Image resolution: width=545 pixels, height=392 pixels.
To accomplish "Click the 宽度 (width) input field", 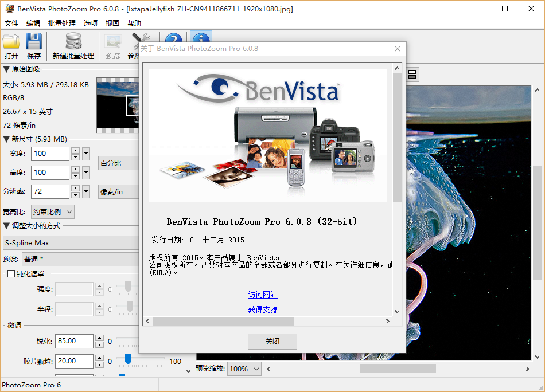I will click(x=50, y=154).
